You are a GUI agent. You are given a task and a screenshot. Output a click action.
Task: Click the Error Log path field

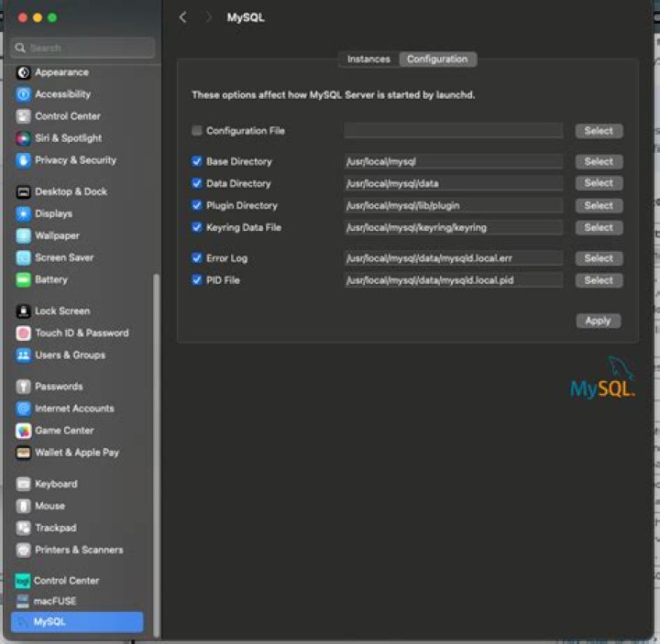[x=454, y=258]
